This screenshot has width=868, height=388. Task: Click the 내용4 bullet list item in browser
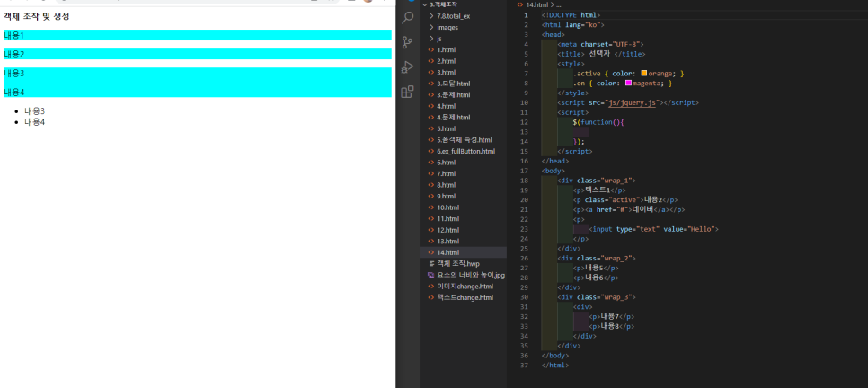tap(34, 122)
